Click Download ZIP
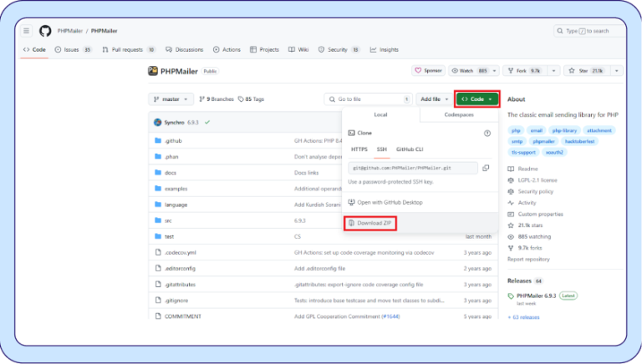Image resolution: width=642 pixels, height=364 pixels. point(369,223)
